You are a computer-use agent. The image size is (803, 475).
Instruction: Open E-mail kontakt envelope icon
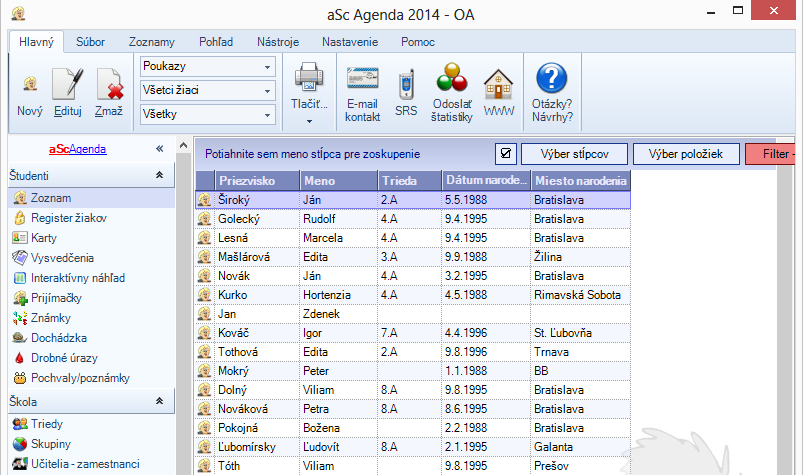tap(363, 79)
